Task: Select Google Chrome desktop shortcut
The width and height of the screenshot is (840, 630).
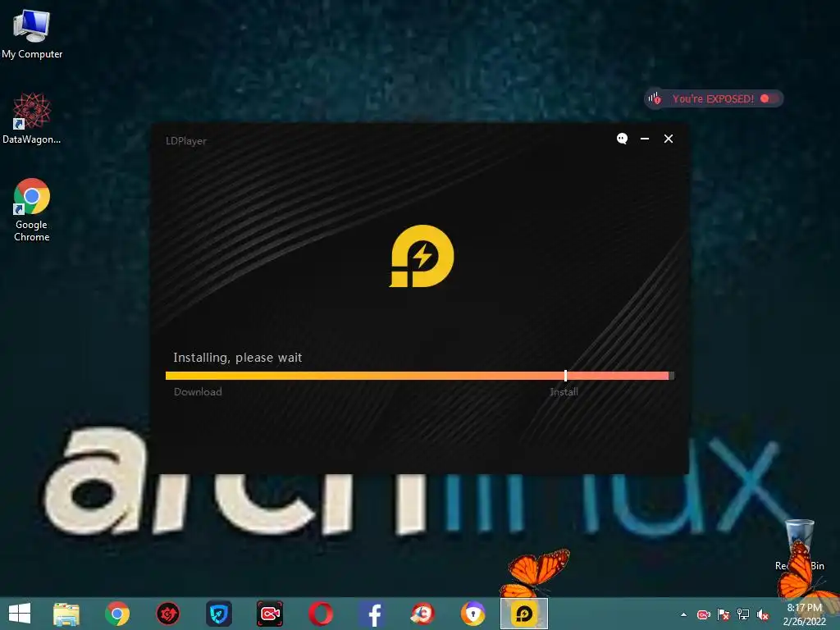Action: point(32,209)
